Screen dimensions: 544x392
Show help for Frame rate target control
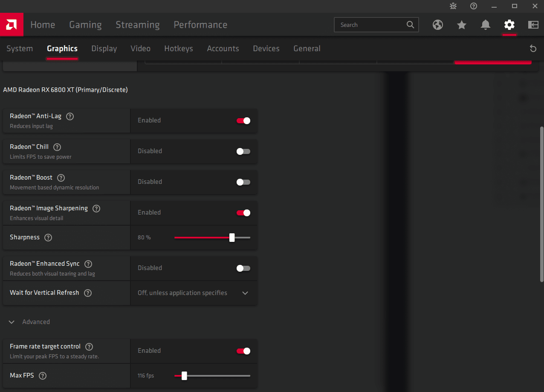pyautogui.click(x=89, y=347)
